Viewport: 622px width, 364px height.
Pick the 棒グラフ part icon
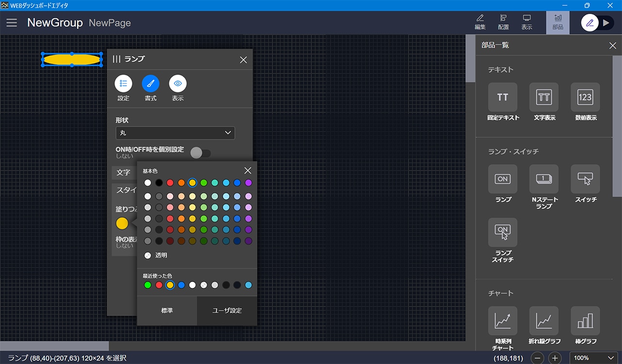(x=585, y=321)
